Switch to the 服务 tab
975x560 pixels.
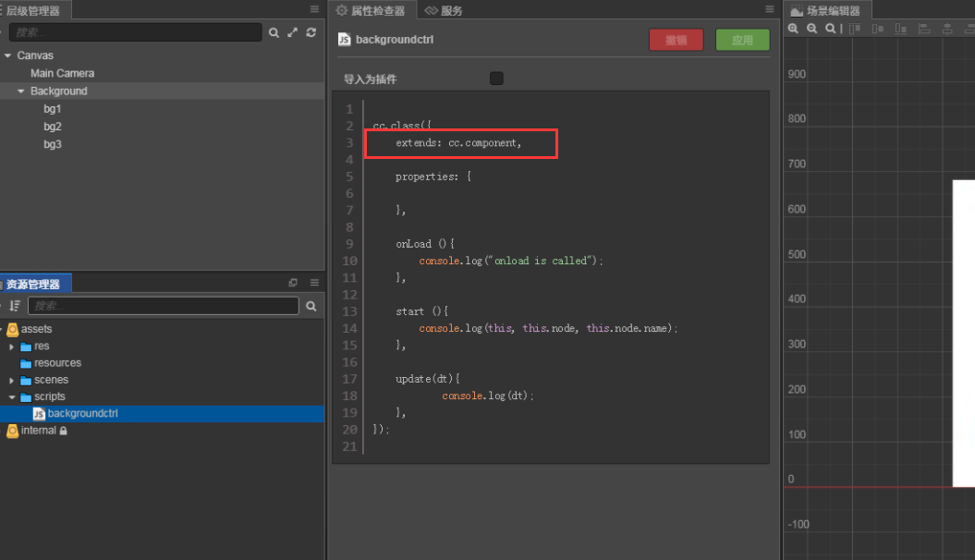[x=444, y=10]
